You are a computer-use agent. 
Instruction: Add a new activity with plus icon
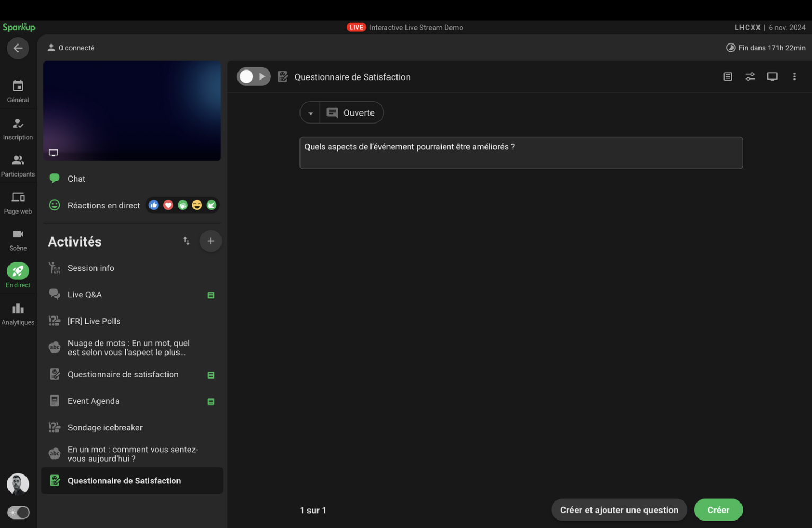tap(210, 241)
